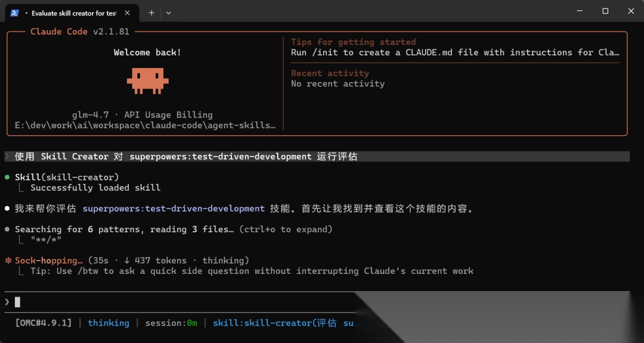
Task: Click the 'No recent activity' text
Action: (338, 84)
